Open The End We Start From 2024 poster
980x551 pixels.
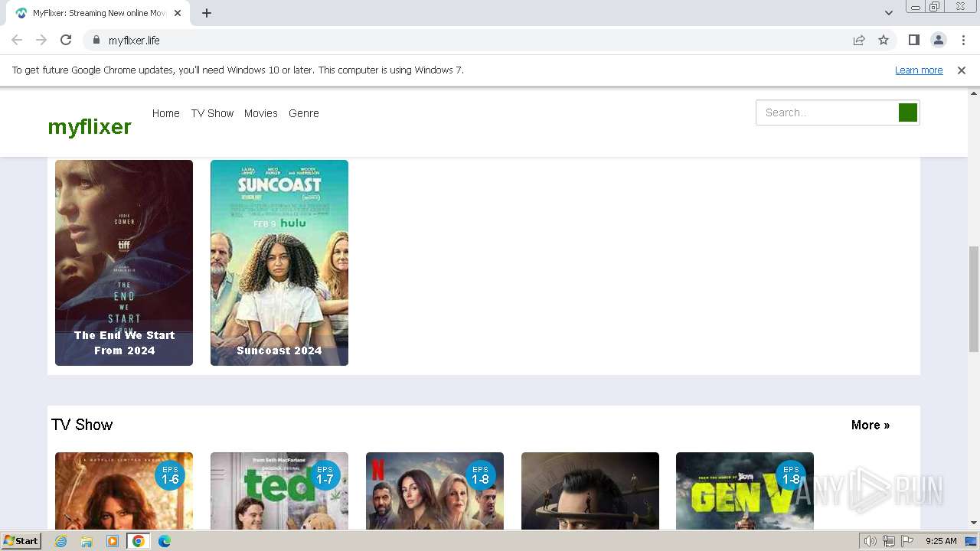coord(124,262)
